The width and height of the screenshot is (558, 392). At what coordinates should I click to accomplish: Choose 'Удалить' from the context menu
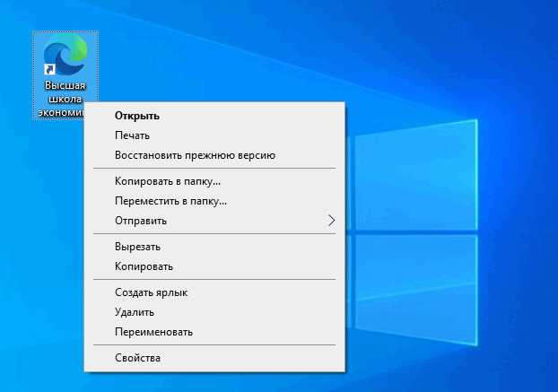click(214, 312)
